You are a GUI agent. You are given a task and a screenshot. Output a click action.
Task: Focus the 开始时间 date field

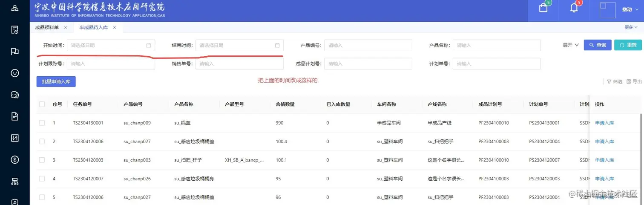tap(111, 45)
